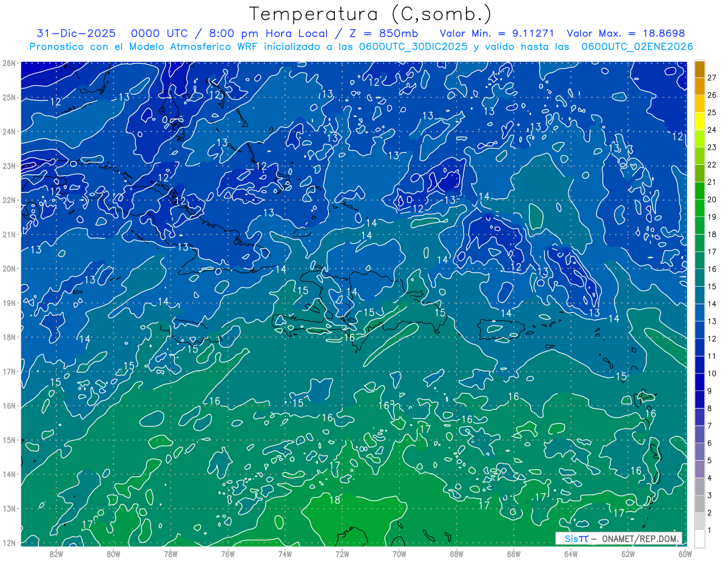Click the "25N" latitude axis label

(9, 97)
